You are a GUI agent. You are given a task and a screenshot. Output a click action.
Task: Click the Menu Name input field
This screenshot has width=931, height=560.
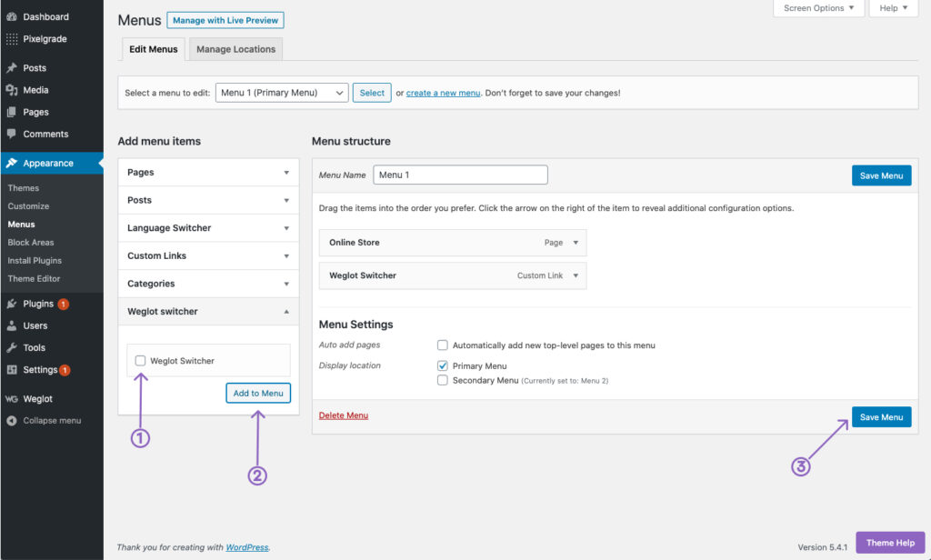460,175
